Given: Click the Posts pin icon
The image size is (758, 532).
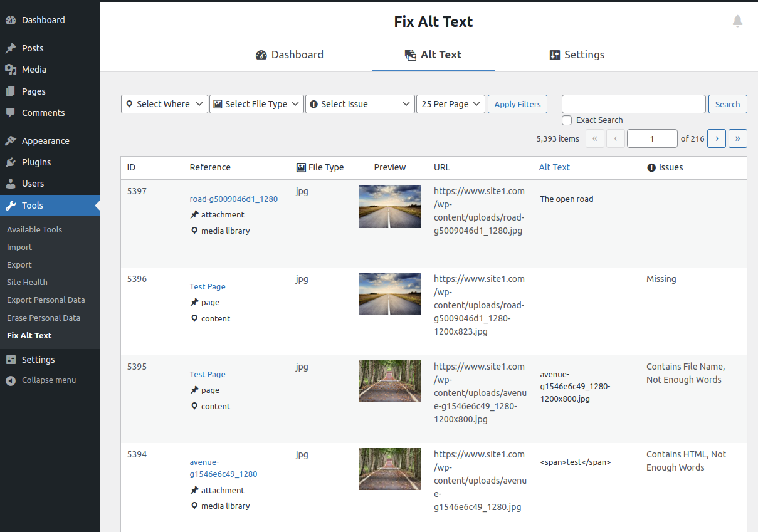Looking at the screenshot, I should [11, 48].
